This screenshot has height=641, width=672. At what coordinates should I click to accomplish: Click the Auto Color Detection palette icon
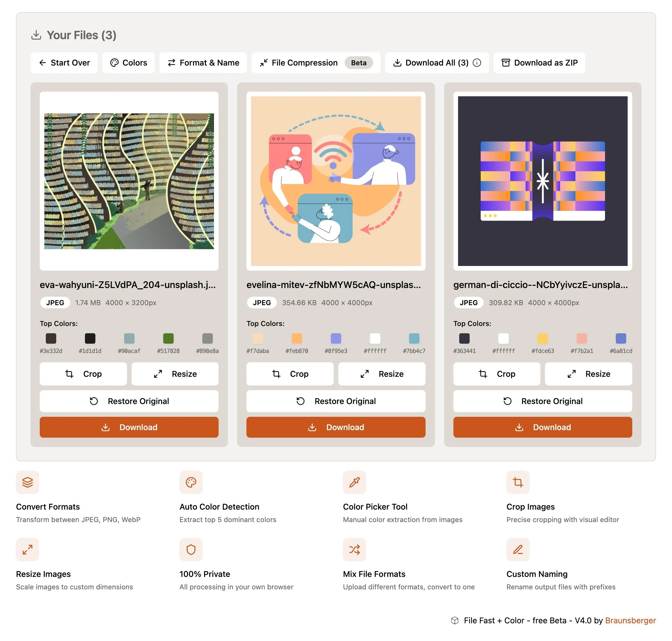pyautogui.click(x=191, y=482)
